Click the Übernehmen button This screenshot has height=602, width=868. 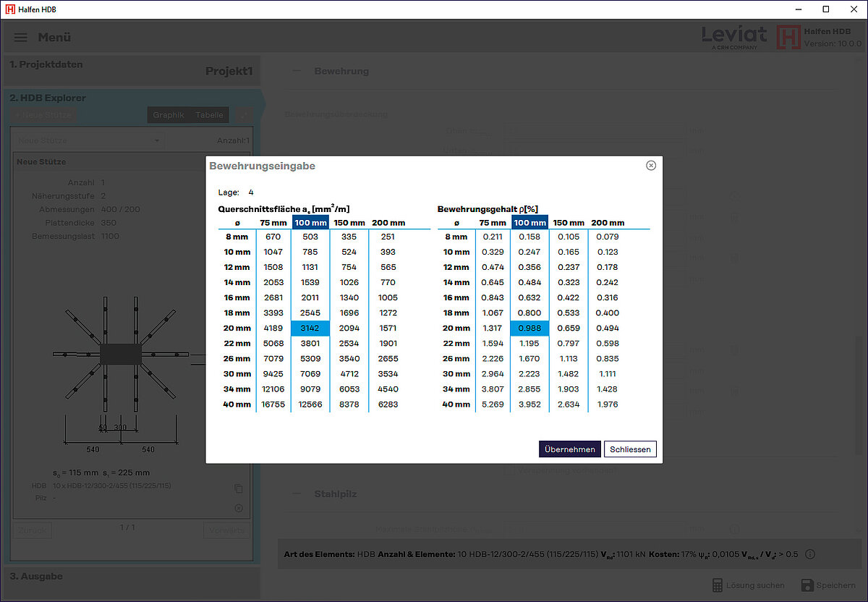click(570, 449)
